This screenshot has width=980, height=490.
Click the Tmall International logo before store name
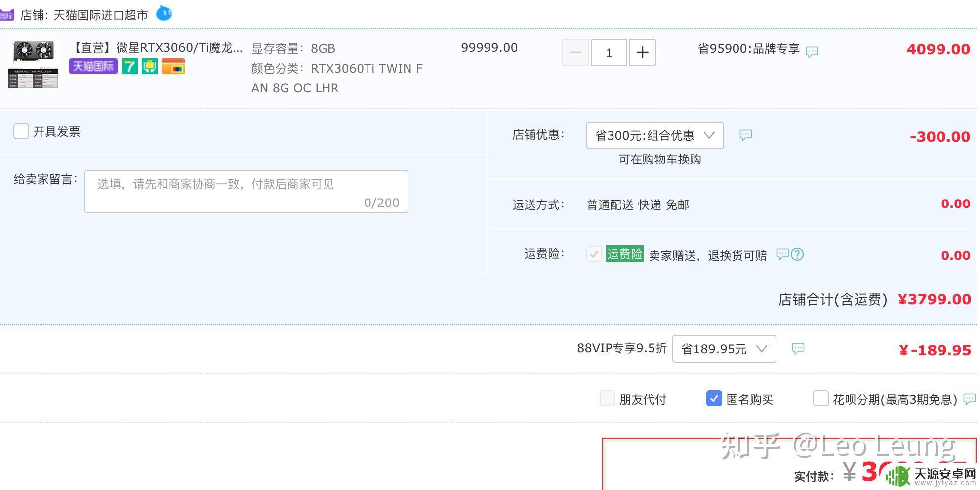click(6, 15)
